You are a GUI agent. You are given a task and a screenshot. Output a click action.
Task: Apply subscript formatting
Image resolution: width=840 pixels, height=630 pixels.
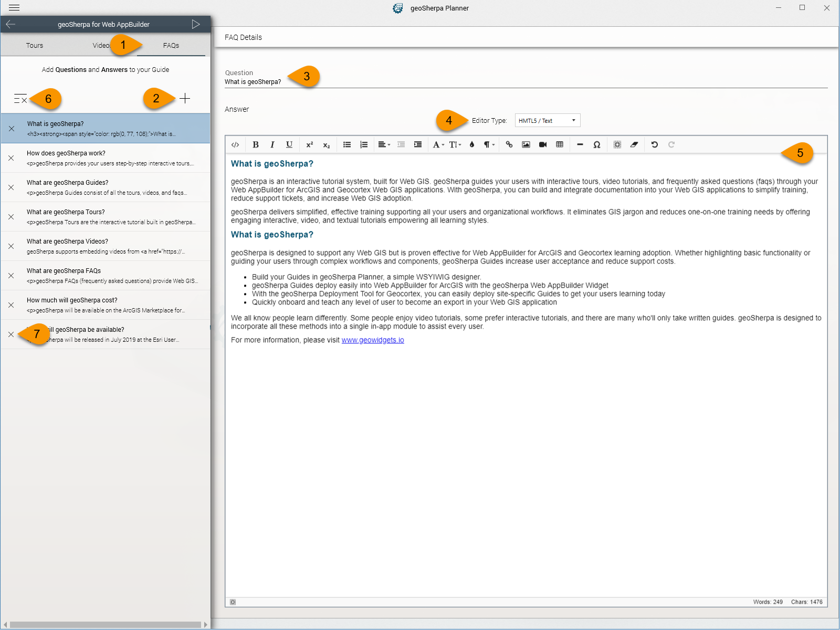pyautogui.click(x=327, y=145)
